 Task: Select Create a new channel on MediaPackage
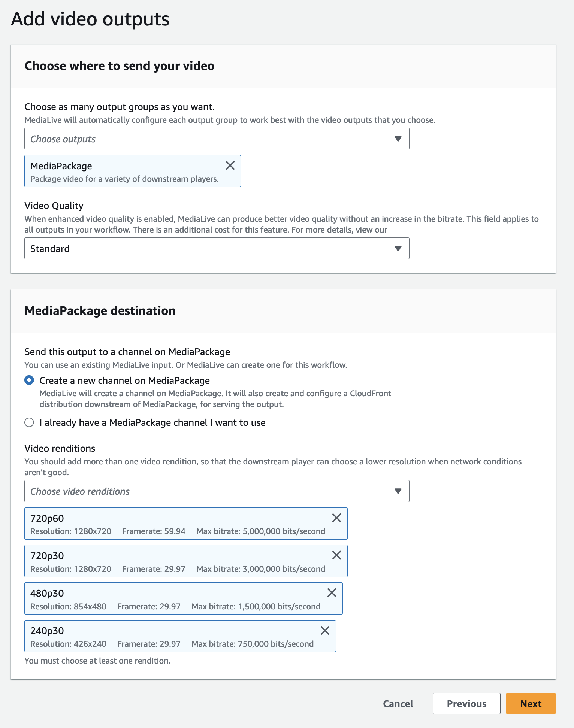pyautogui.click(x=29, y=380)
